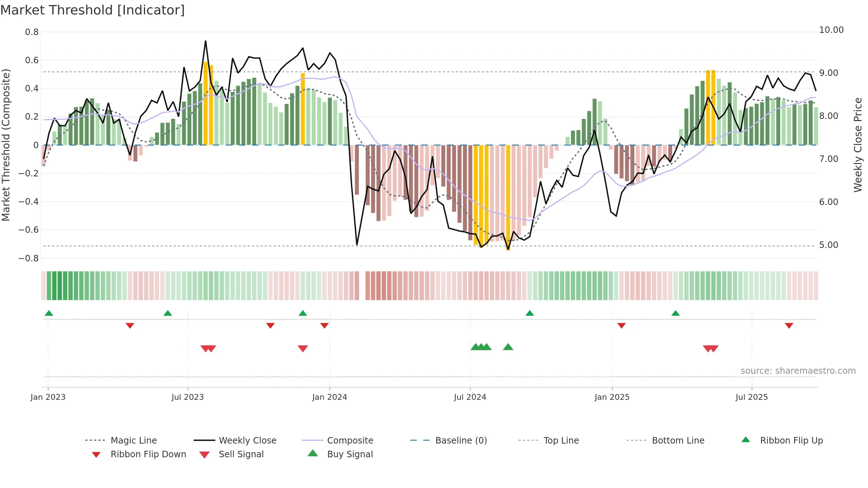The image size is (868, 488).
Task: Toggle the Weekly Close legend entry
Action: 235,440
